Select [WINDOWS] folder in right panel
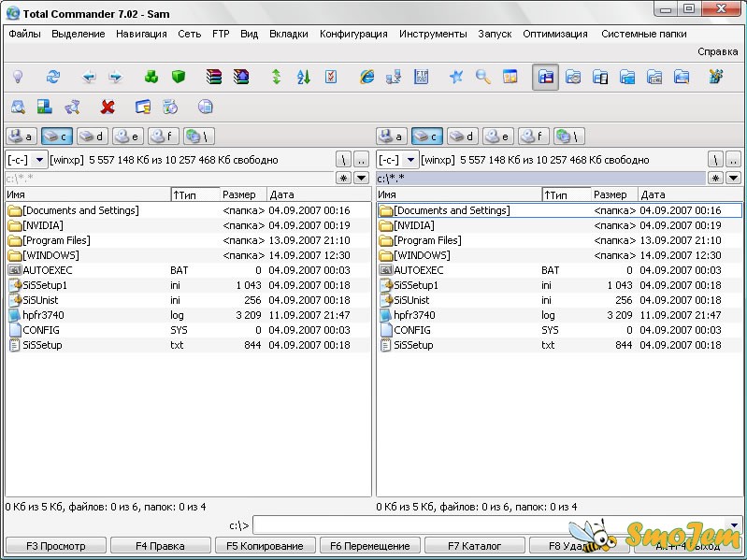 559,255
